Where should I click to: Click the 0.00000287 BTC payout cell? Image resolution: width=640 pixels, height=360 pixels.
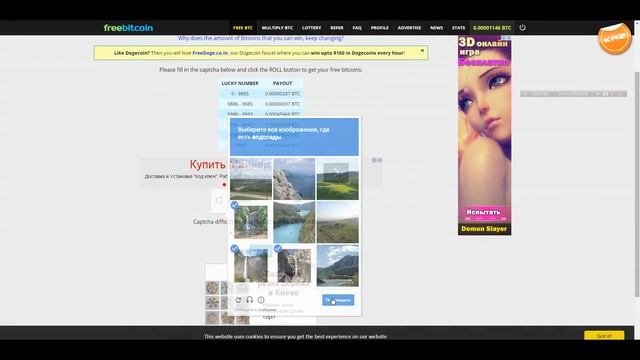click(282, 94)
